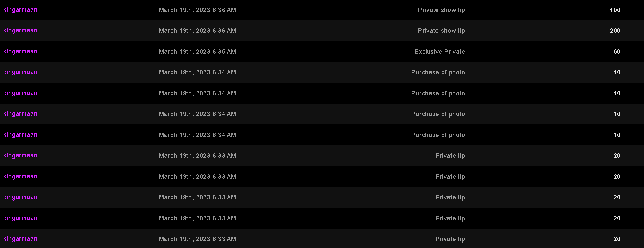Viewport: 644px width, 248px height.
Task: Open kingarmaan link in the 200-token row
Action: click(x=20, y=30)
